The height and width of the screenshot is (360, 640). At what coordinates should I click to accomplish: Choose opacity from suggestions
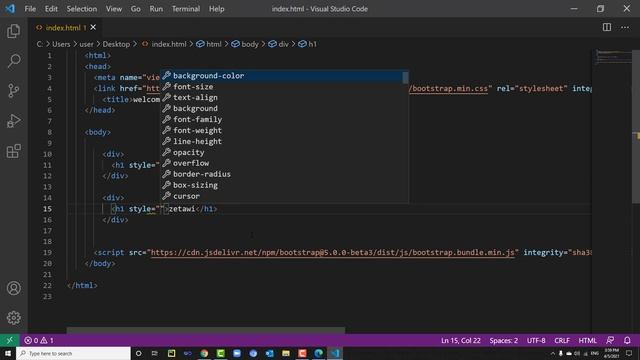pos(284,152)
